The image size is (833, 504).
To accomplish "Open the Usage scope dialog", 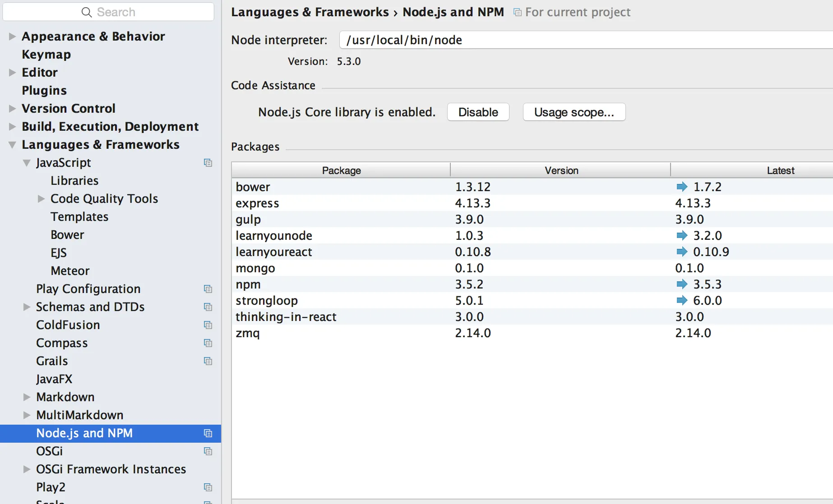I will [x=574, y=112].
